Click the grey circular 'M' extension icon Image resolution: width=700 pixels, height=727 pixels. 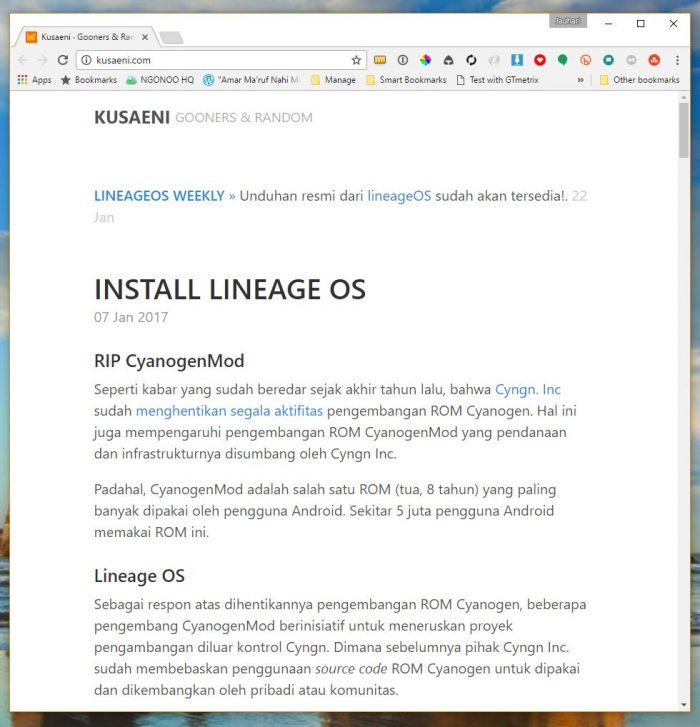631,60
